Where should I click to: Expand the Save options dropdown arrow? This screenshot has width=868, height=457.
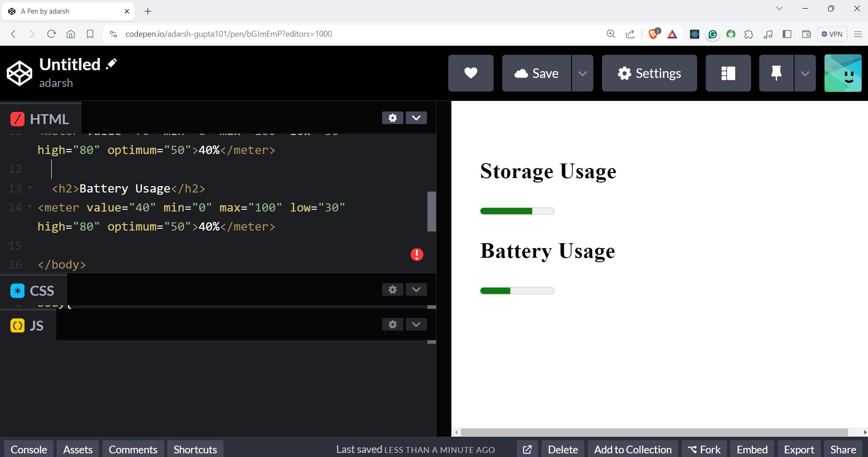[582, 73]
